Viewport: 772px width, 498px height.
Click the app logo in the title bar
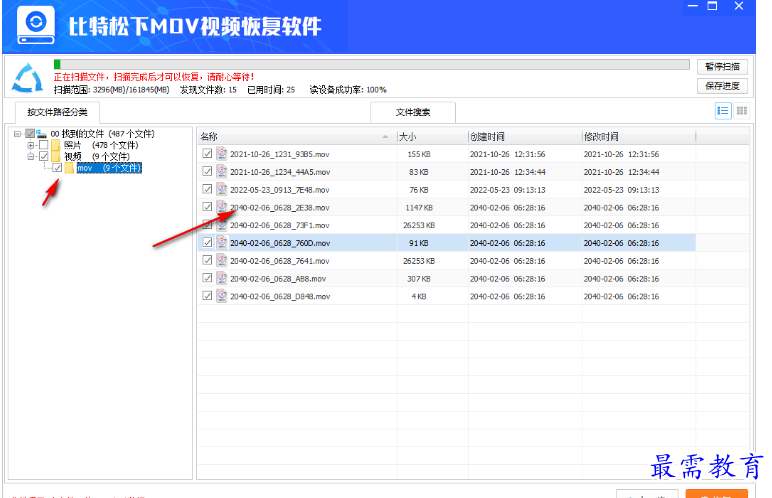point(36,25)
